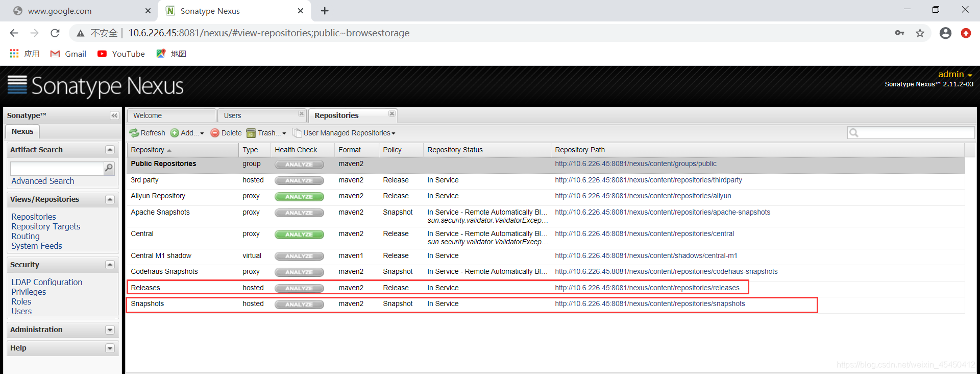
Task: Open Privileges link
Action: tap(29, 292)
